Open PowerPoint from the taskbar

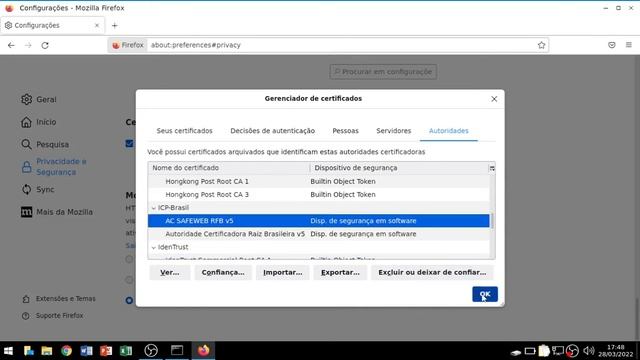106,351
